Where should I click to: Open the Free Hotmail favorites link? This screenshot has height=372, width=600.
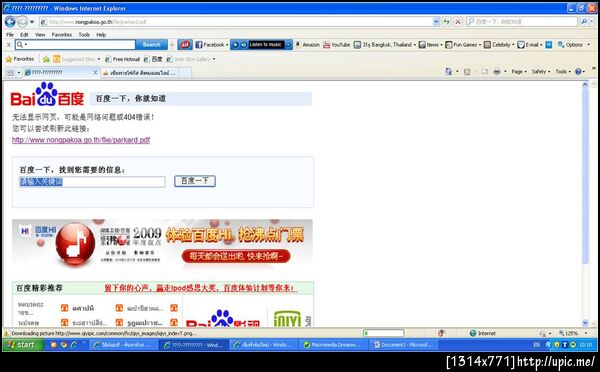pyautogui.click(x=123, y=59)
